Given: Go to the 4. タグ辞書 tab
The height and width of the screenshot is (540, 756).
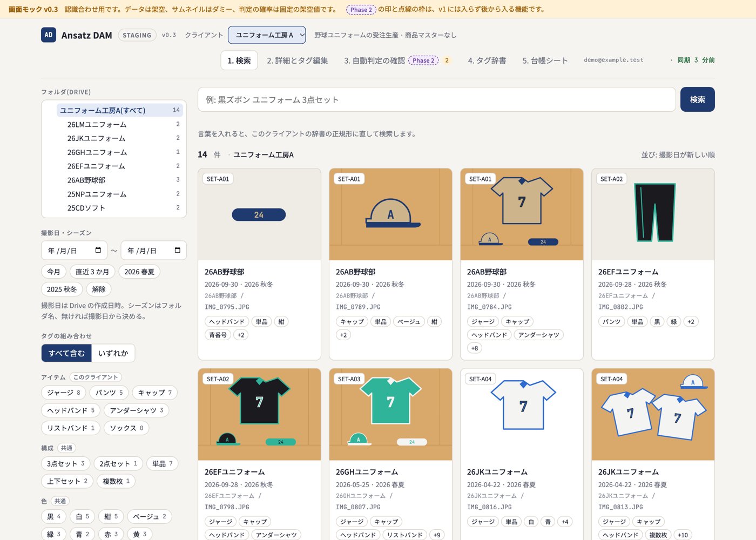Looking at the screenshot, I should click(487, 60).
